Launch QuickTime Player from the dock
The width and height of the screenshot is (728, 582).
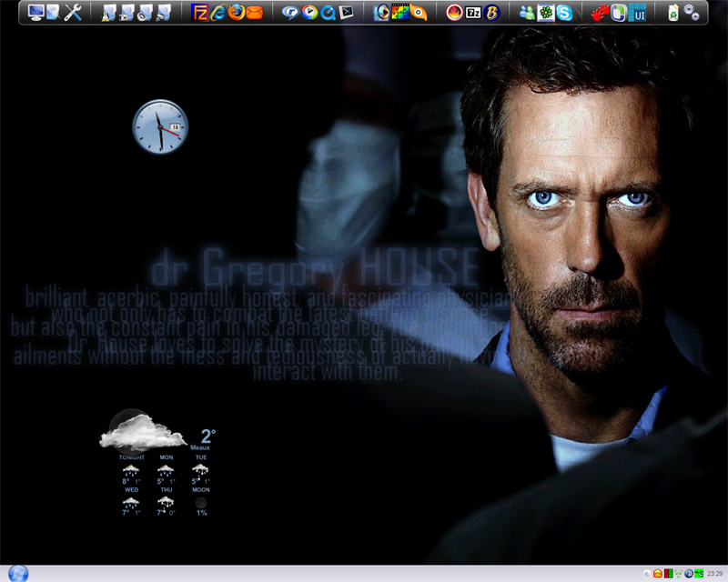tap(328, 13)
